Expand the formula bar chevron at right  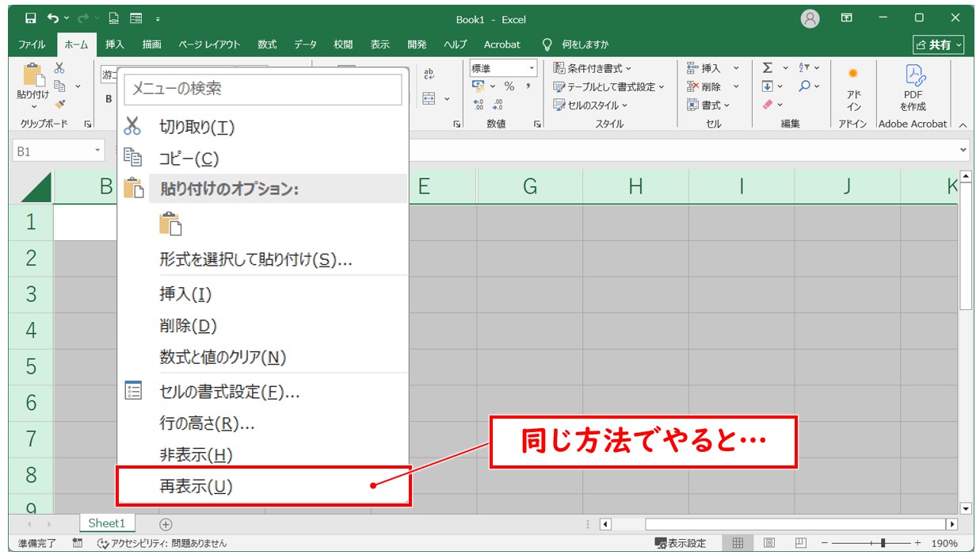963,150
